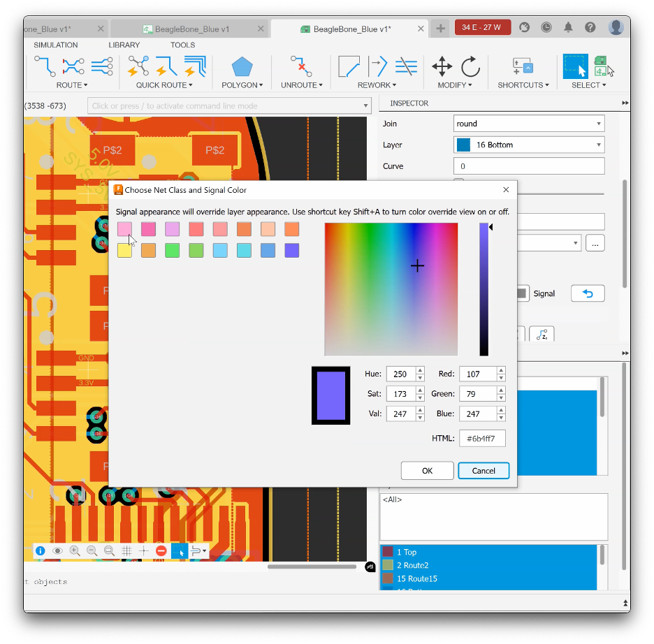Select the Route Multiple tool icon
This screenshot has height=644, width=654.
point(102,66)
